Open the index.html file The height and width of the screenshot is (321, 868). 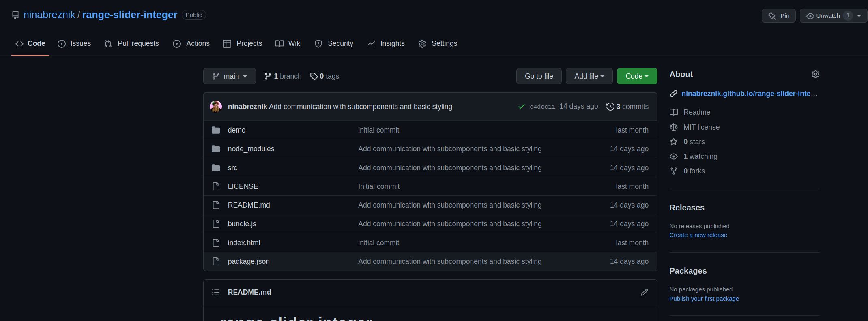244,243
